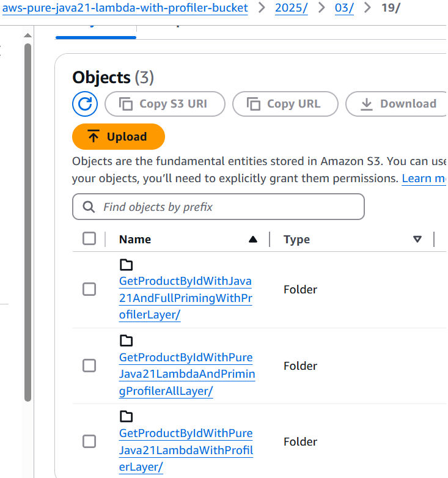Go to the 2025/ breadcrumb

pyautogui.click(x=292, y=8)
